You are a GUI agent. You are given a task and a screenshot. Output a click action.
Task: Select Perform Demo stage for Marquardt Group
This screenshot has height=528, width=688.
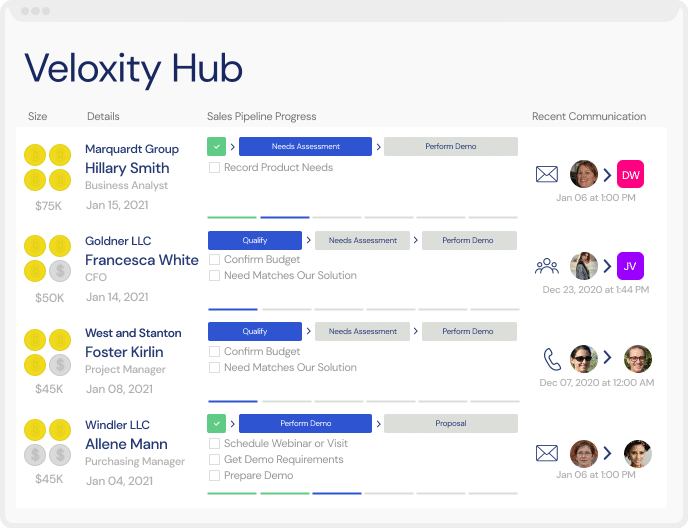click(x=451, y=147)
